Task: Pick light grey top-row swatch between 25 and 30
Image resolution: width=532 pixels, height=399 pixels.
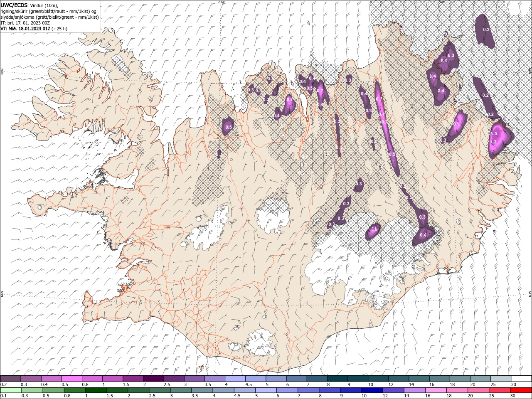Action: click(500, 379)
